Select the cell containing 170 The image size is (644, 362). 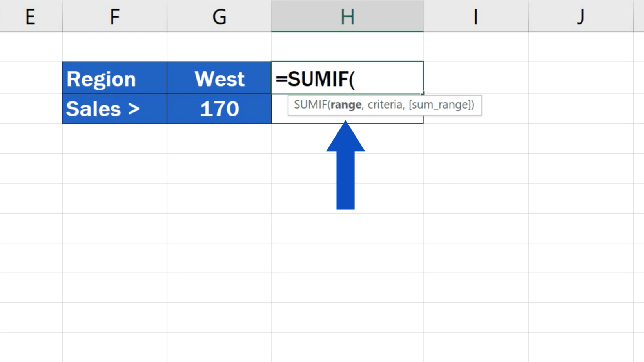click(x=220, y=109)
